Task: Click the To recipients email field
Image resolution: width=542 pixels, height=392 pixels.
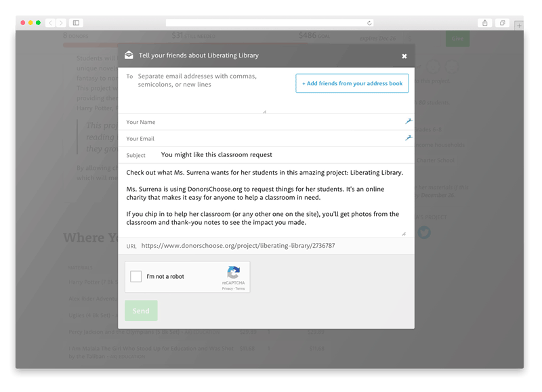Action: pyautogui.click(x=201, y=91)
